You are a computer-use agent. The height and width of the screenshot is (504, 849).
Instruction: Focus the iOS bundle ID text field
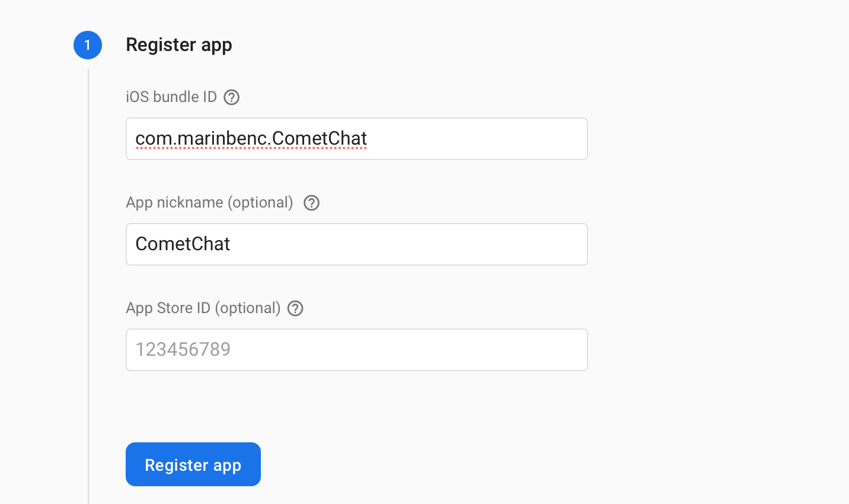(x=357, y=139)
